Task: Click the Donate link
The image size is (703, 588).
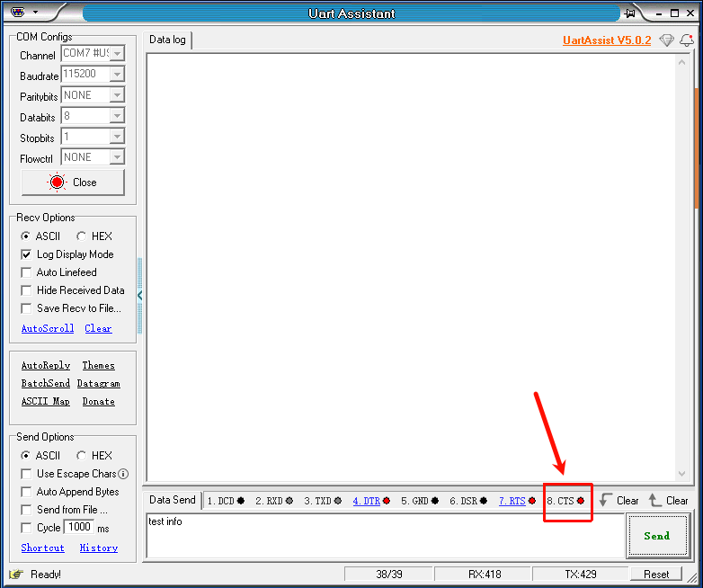Action: tap(98, 401)
